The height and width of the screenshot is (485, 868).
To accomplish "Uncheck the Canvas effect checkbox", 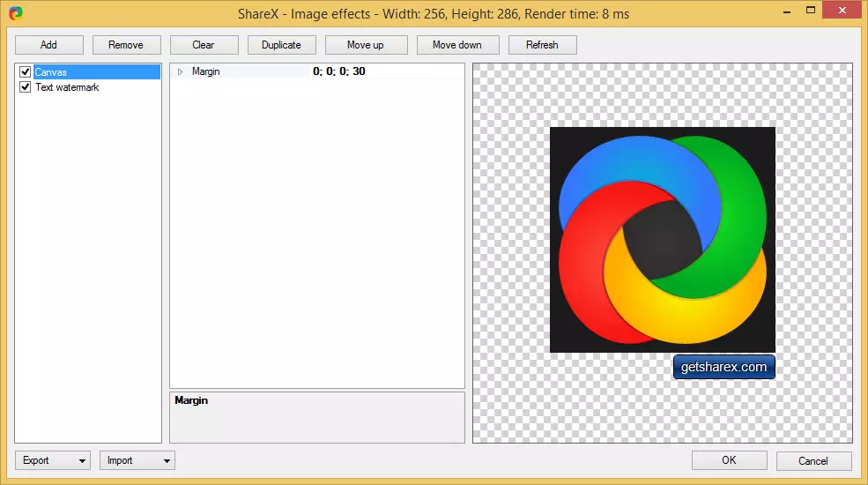I will coord(26,72).
